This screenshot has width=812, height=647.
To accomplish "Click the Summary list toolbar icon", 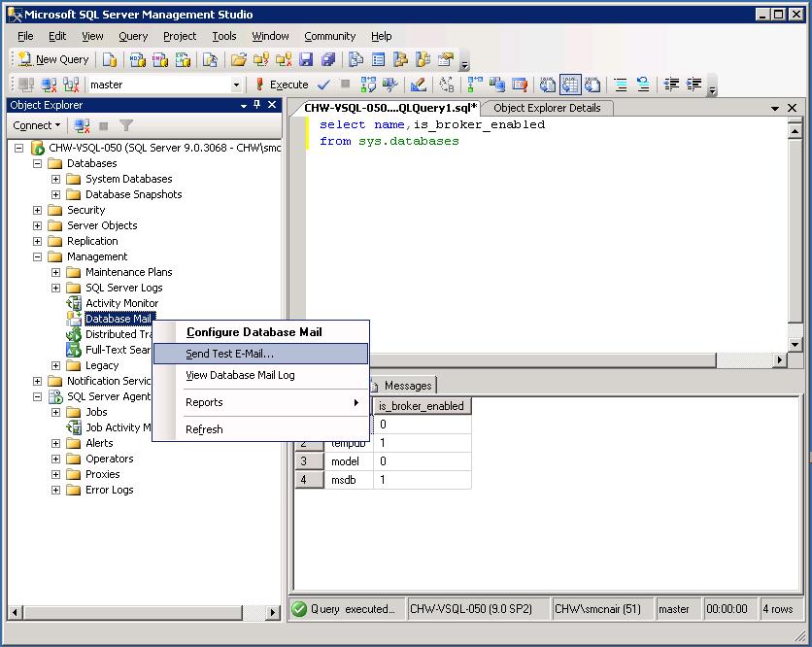I will (x=379, y=59).
